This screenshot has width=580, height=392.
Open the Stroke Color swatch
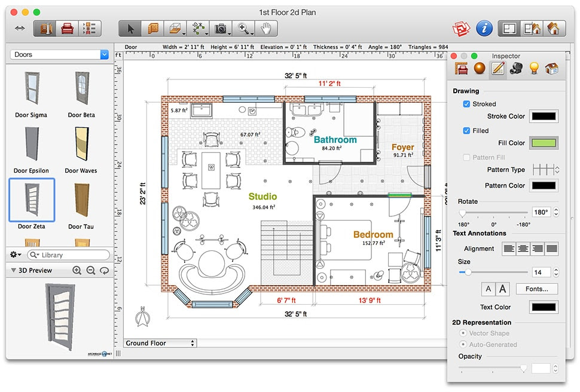coord(544,116)
